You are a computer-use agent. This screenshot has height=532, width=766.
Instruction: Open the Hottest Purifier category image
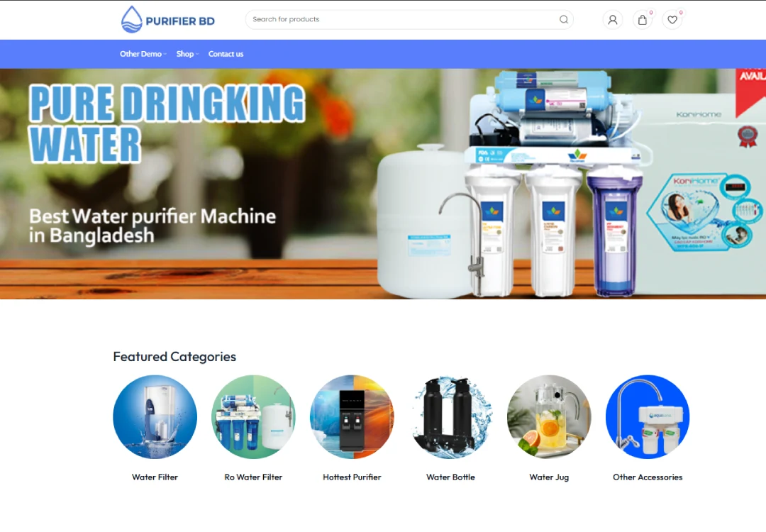pos(352,417)
